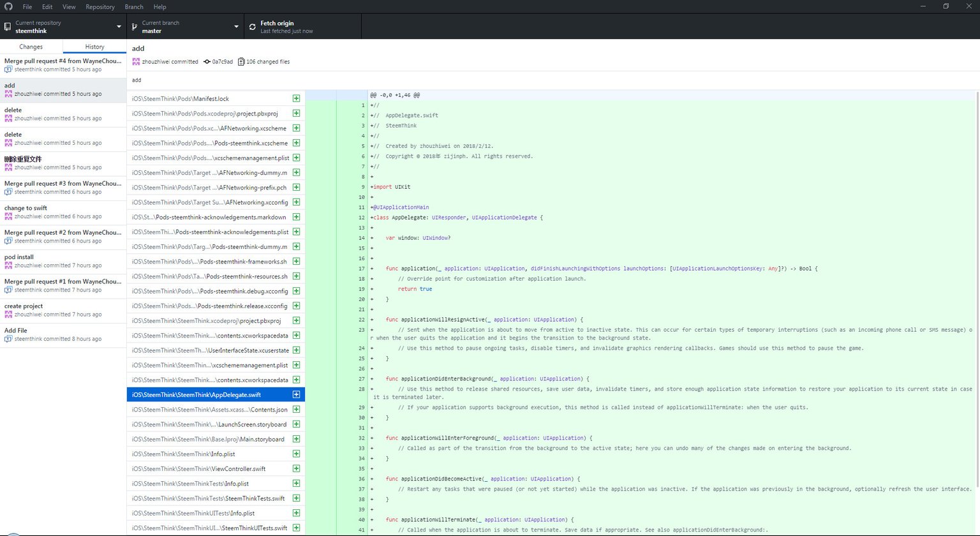Click added-status icon for LaunchScreen.storyboard

click(296, 424)
